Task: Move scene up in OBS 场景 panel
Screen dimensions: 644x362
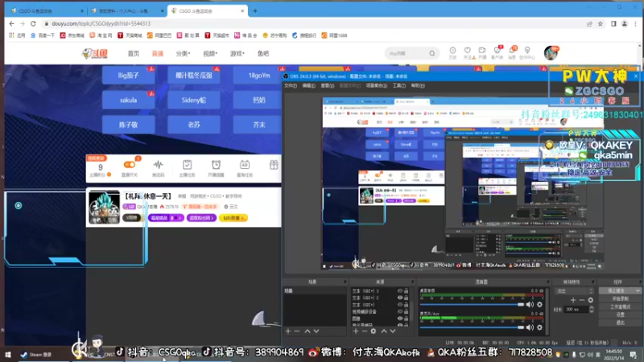Action: [x=308, y=331]
